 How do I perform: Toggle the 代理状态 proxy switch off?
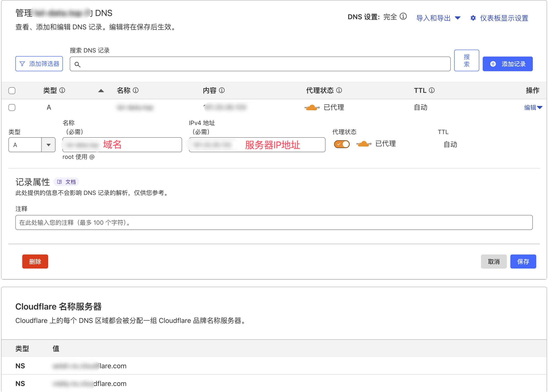[341, 144]
